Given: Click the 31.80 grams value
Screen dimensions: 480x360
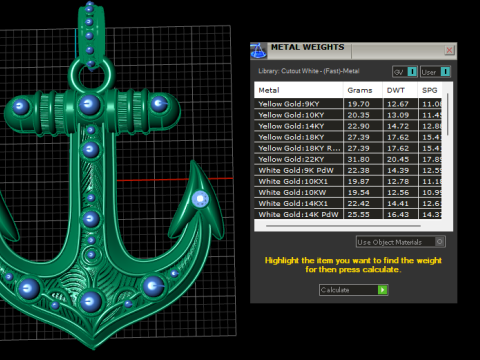Looking at the screenshot, I should click(358, 159).
